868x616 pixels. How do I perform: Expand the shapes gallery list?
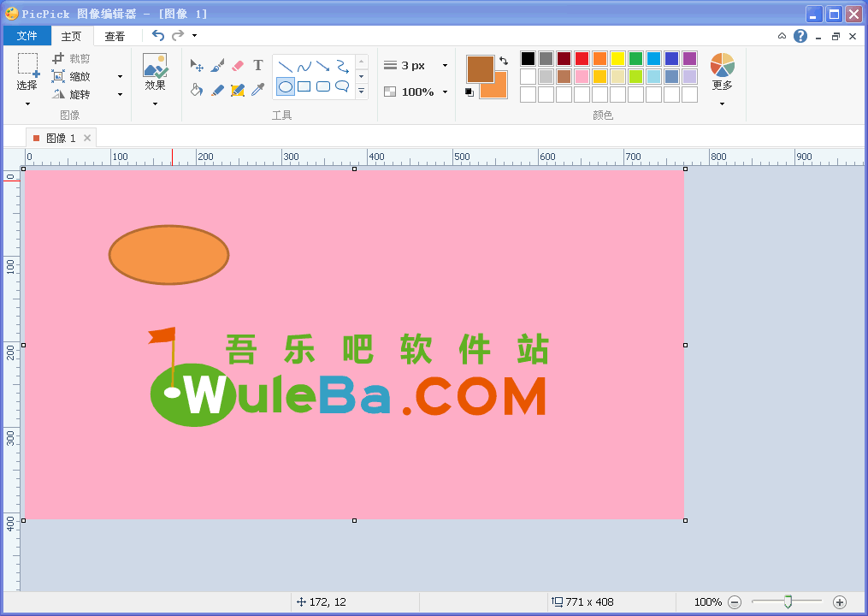[362, 91]
